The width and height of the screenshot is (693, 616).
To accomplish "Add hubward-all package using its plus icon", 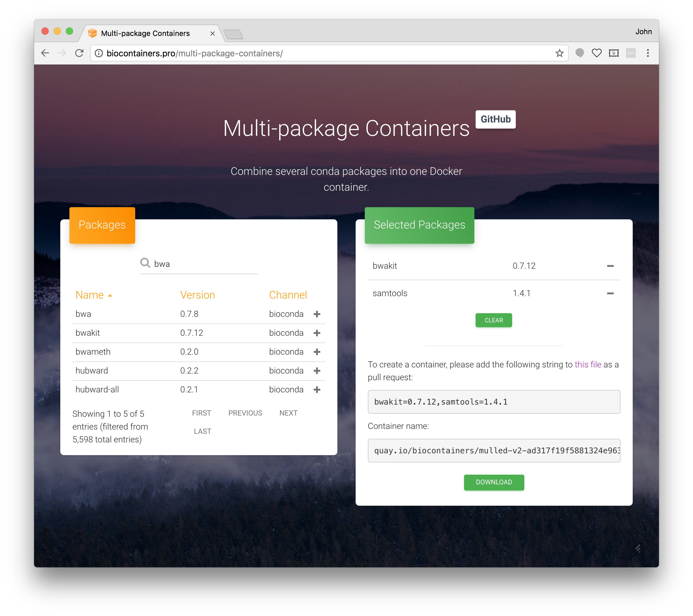I will click(x=317, y=389).
